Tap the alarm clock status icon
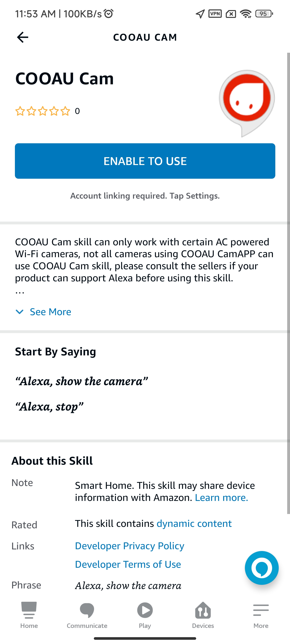Viewport: 290px width, 644px height. pyautogui.click(x=109, y=13)
